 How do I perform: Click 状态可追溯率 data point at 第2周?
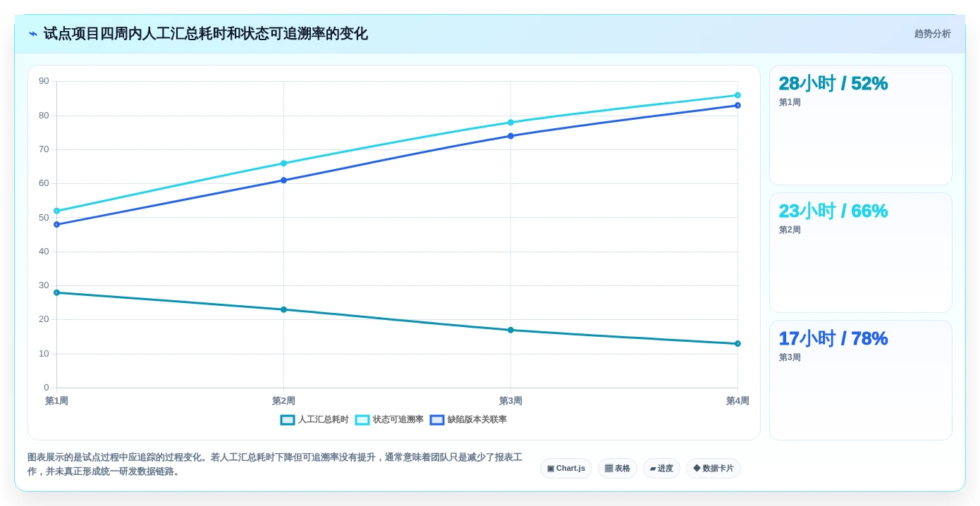[x=284, y=163]
